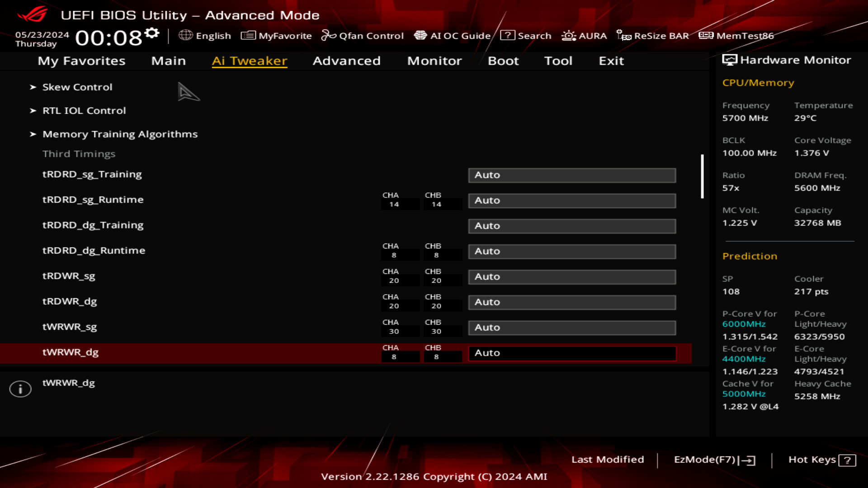Screen dimensions: 868x488
Task: Click the 5000MHz Cache value
Action: tap(744, 394)
